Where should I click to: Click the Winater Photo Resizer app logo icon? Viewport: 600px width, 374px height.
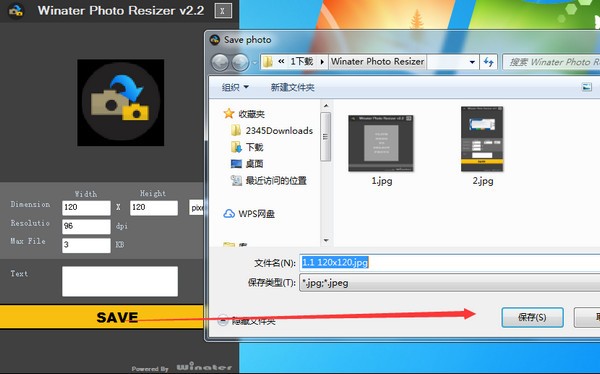[x=16, y=11]
